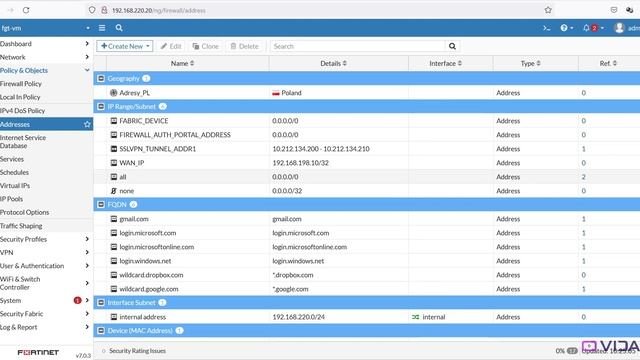
Task: Bookmark this page with the star icon
Action: tap(548, 10)
